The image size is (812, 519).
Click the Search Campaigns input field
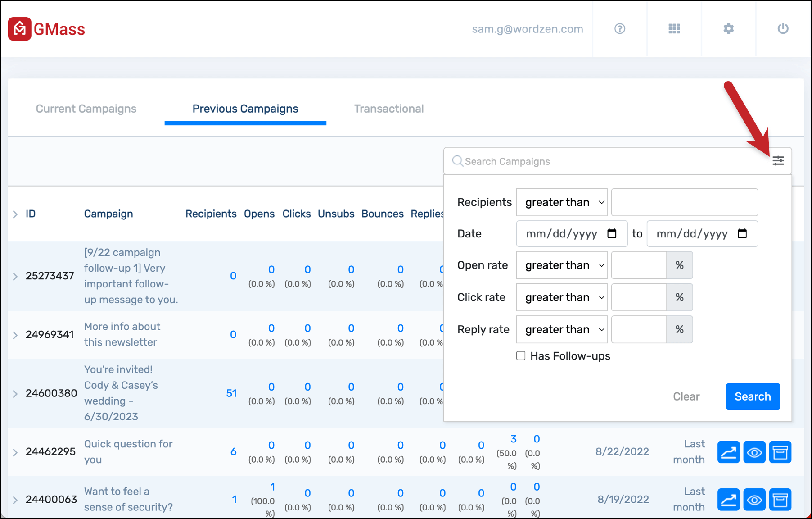617,161
